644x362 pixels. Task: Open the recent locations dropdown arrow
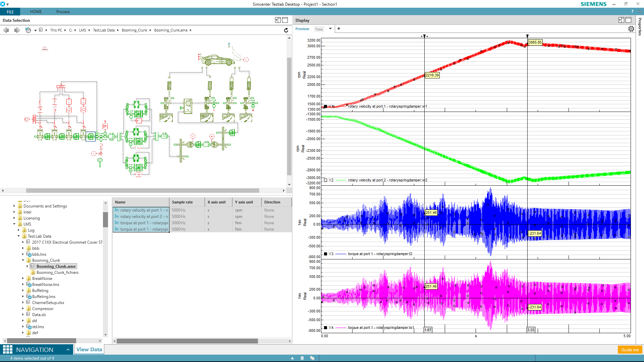(x=35, y=31)
